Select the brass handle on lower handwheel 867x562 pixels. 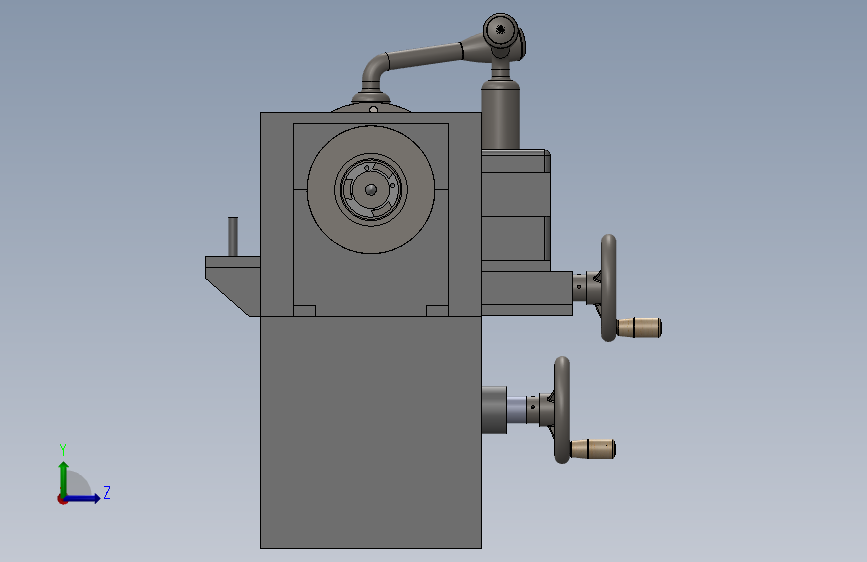click(593, 449)
